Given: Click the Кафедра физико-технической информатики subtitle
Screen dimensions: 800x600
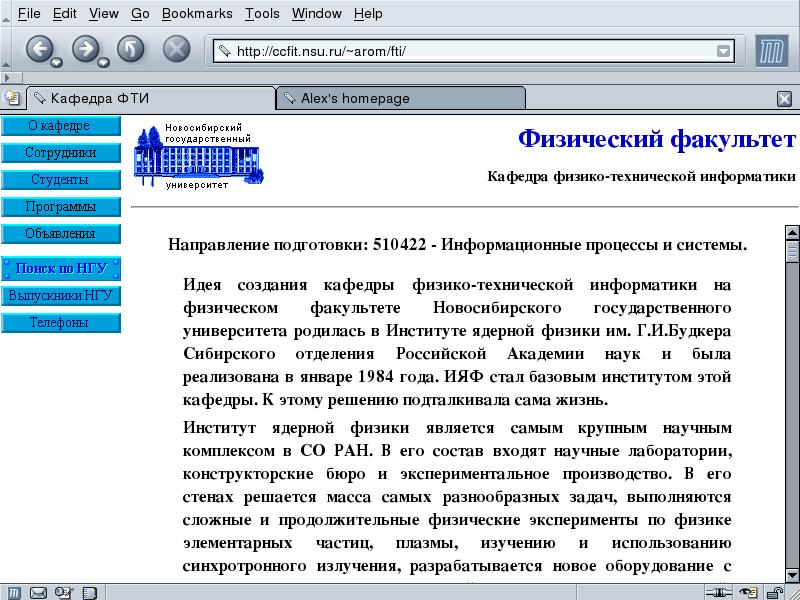Looking at the screenshot, I should tap(641, 177).
